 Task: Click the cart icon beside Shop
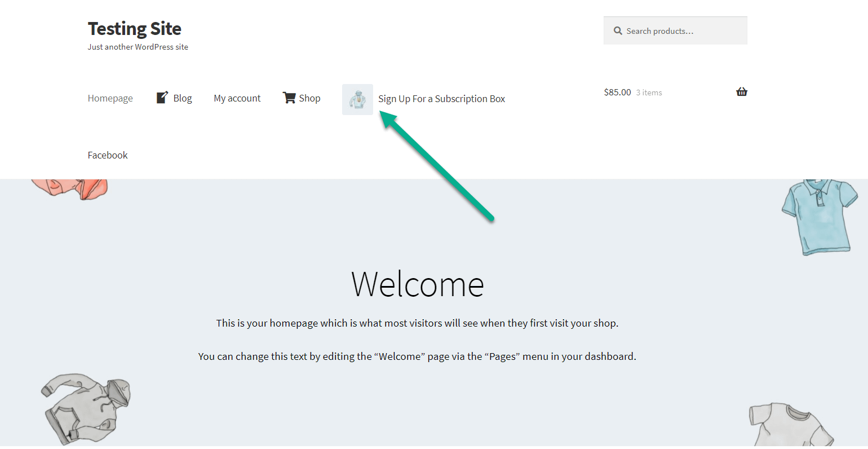289,97
